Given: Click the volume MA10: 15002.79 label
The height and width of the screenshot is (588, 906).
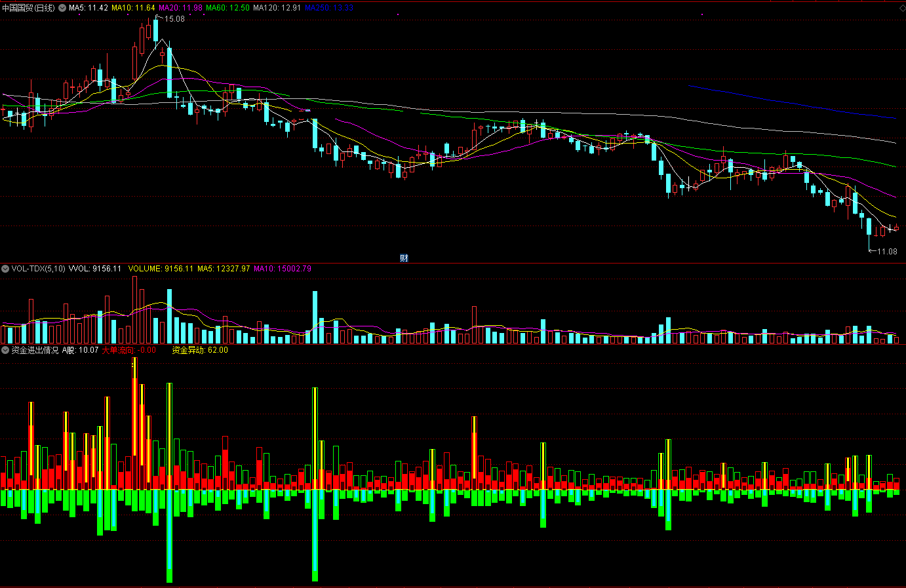Looking at the screenshot, I should click(283, 269).
